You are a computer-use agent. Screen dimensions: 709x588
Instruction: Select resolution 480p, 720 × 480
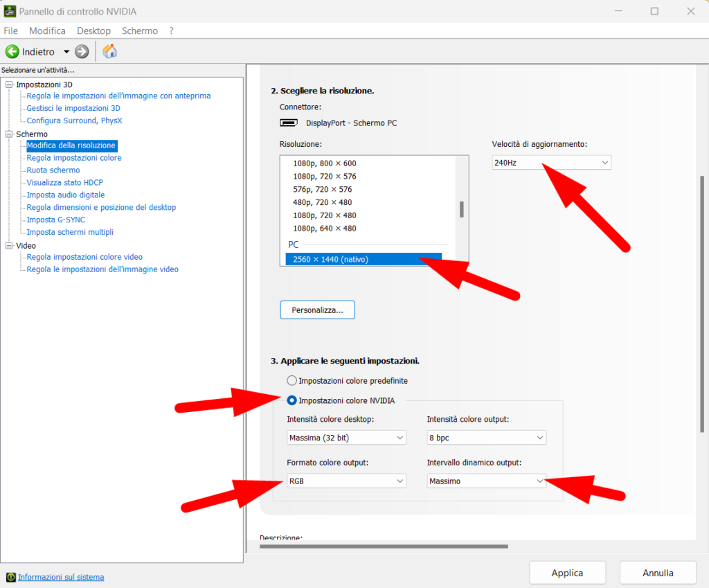323,202
